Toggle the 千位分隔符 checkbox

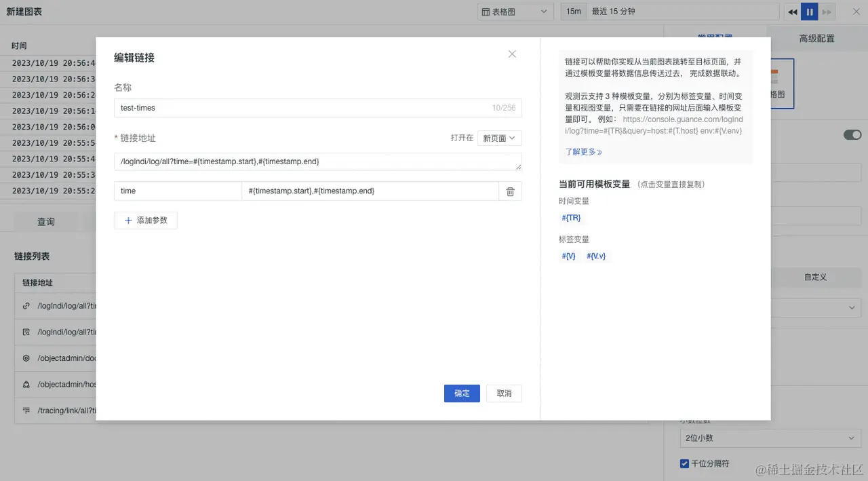684,463
